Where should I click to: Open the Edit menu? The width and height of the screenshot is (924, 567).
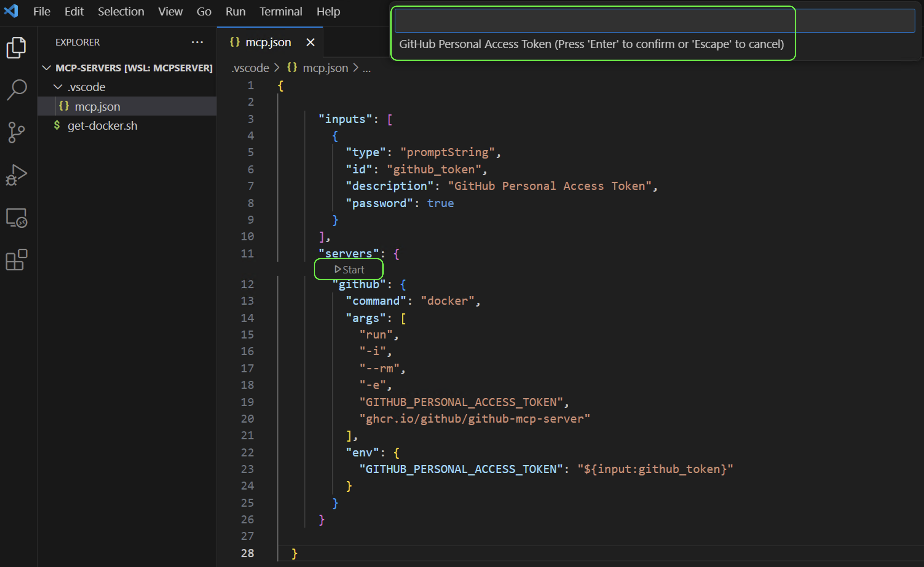tap(74, 11)
